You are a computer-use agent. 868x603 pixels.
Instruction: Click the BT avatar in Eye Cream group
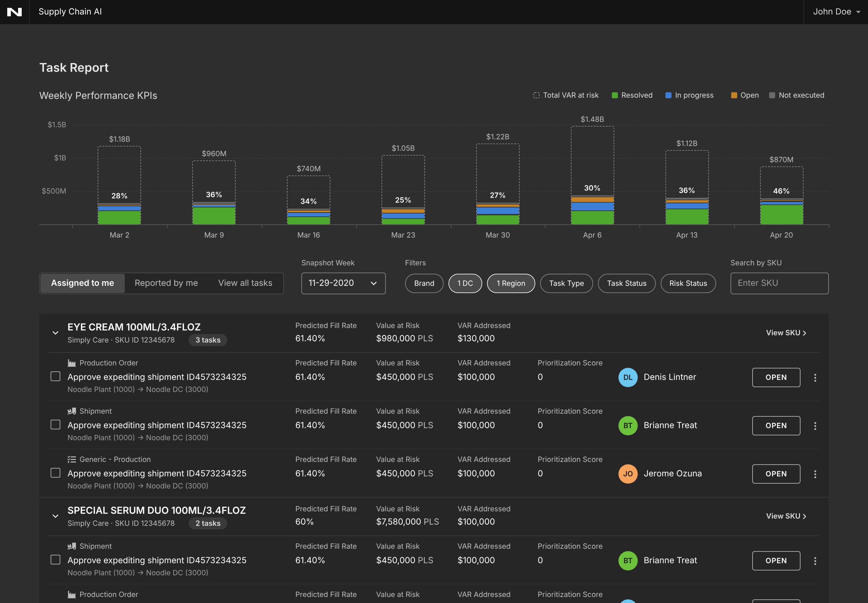(x=628, y=426)
